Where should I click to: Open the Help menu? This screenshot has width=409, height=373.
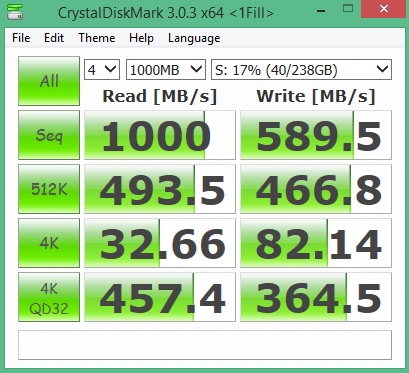tap(141, 38)
